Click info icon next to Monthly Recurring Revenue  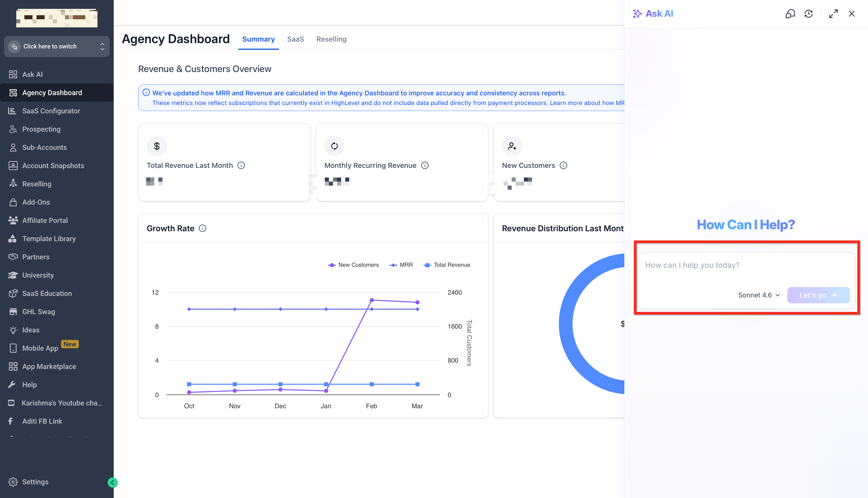click(x=425, y=166)
